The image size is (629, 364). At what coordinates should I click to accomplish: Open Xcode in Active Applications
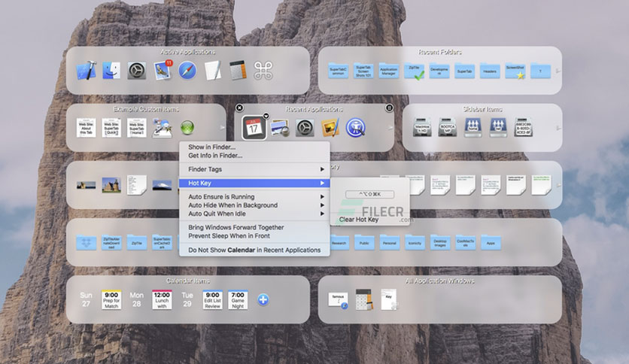tap(86, 71)
